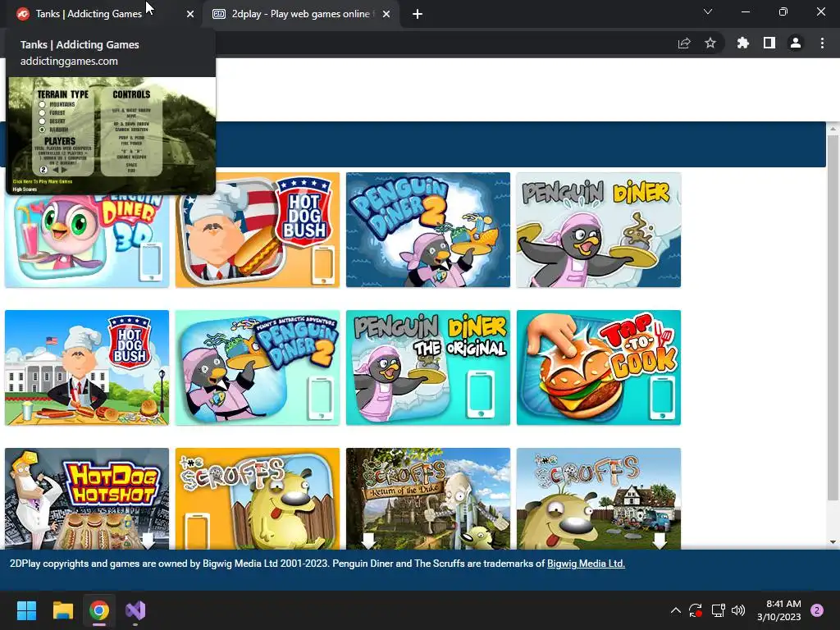The height and width of the screenshot is (630, 840).
Task: Close the 2dplay tab
Action: coord(386,15)
